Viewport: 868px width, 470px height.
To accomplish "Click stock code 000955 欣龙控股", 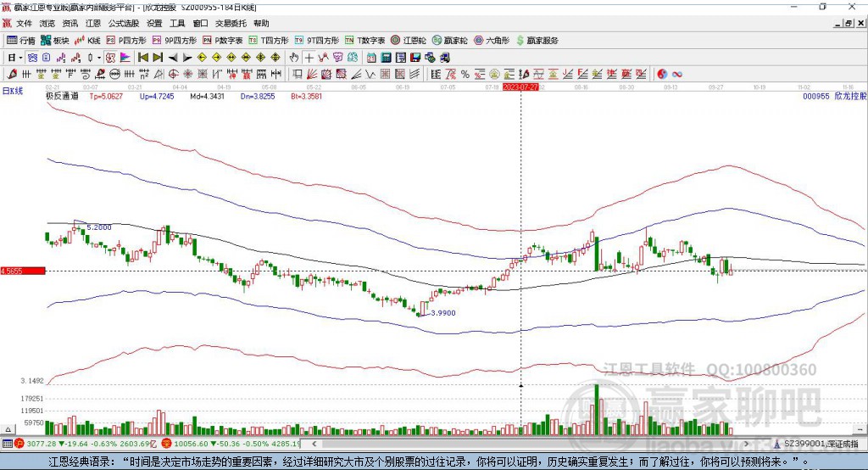I will coord(834,96).
